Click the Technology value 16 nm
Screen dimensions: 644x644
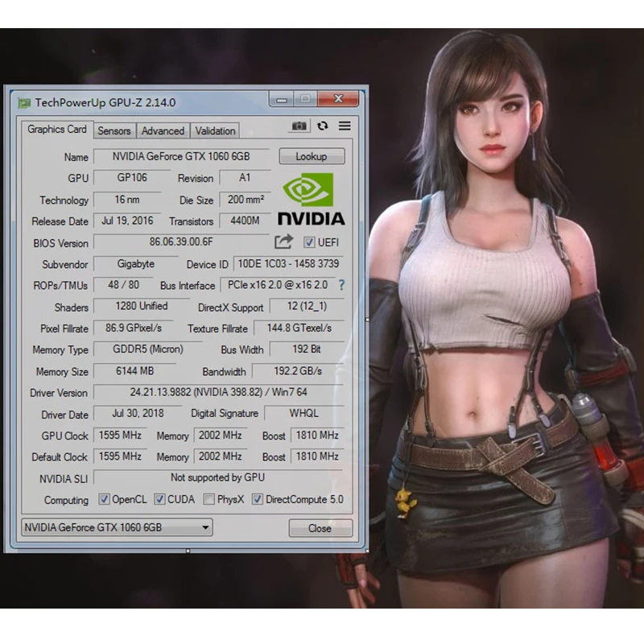point(127,200)
